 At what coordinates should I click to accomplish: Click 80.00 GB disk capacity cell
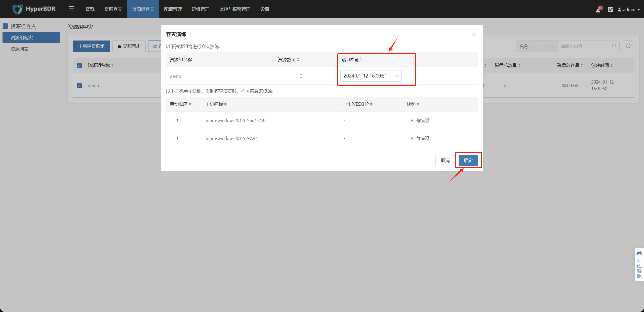570,86
